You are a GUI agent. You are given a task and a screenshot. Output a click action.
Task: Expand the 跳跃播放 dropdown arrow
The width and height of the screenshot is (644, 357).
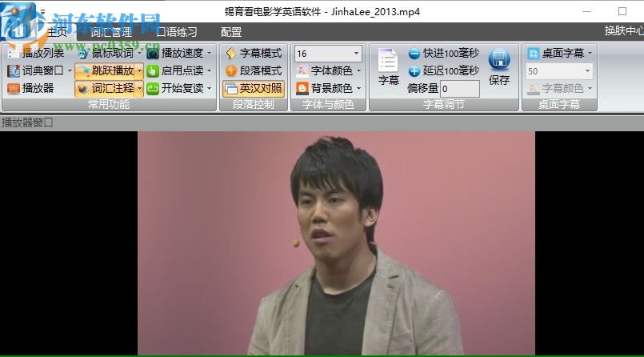[140, 71]
